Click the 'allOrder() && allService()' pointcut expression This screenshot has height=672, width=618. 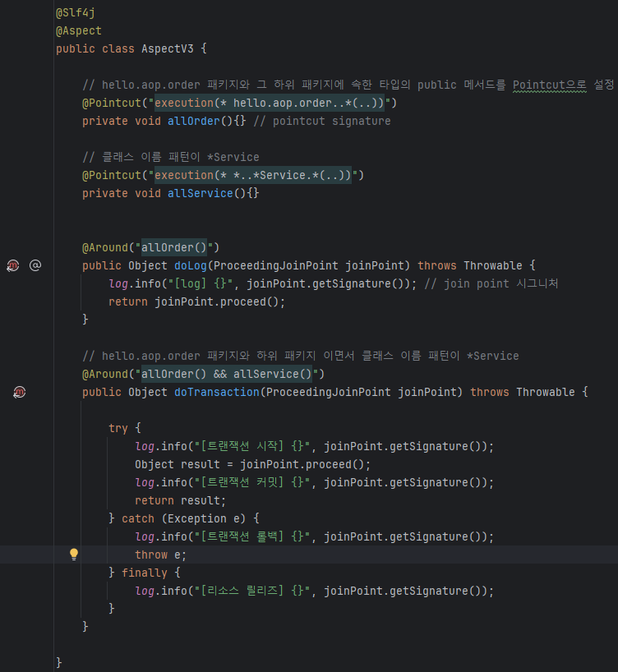click(227, 374)
